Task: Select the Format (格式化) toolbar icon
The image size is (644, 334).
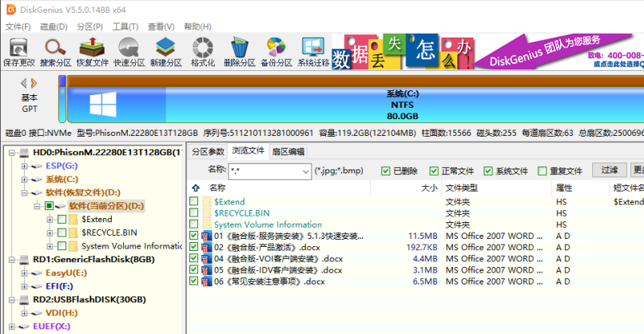Action: 202,52
